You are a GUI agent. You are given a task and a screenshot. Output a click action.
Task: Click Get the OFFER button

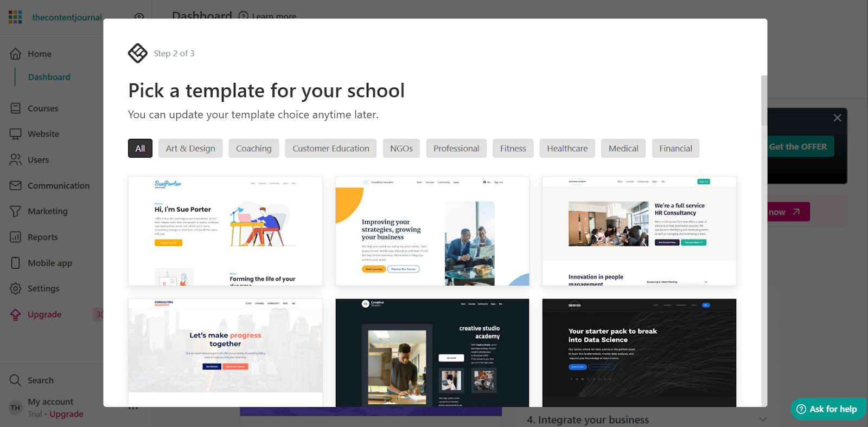coord(798,146)
